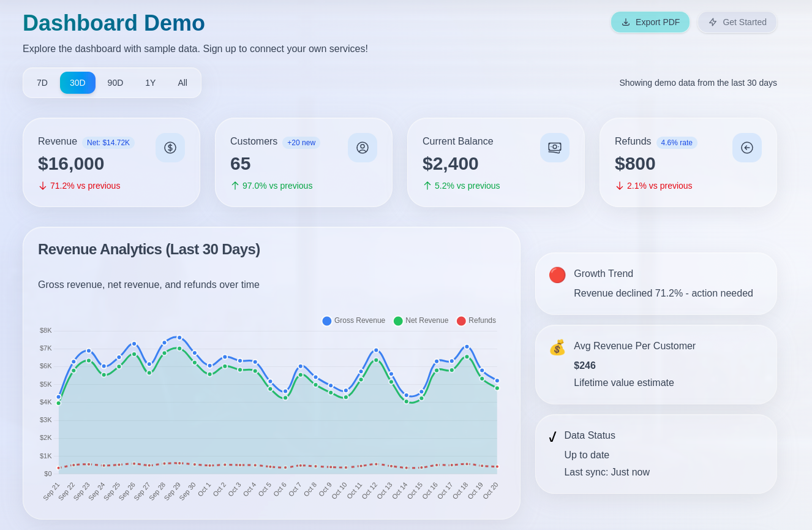
Task: Hide the Net Revenue line via the legend
Action: (x=421, y=320)
